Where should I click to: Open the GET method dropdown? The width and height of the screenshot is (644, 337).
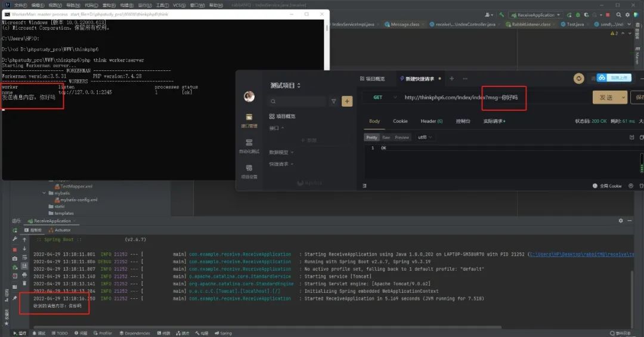click(385, 97)
